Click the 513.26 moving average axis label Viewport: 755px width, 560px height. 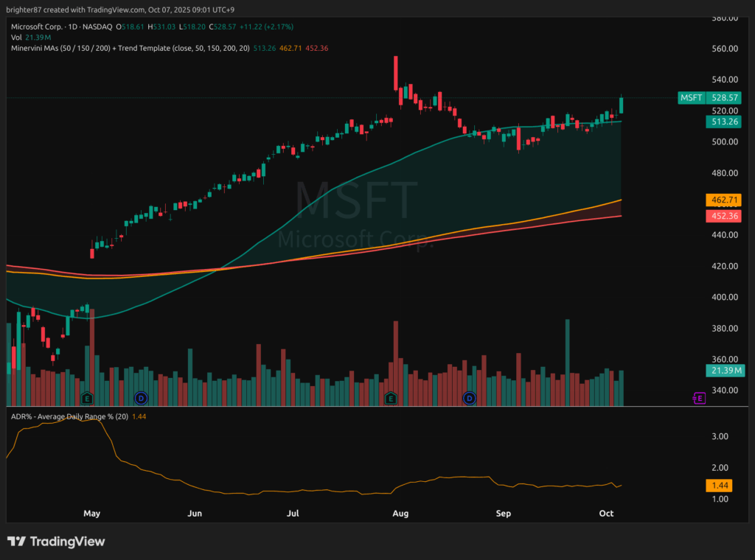[726, 121]
